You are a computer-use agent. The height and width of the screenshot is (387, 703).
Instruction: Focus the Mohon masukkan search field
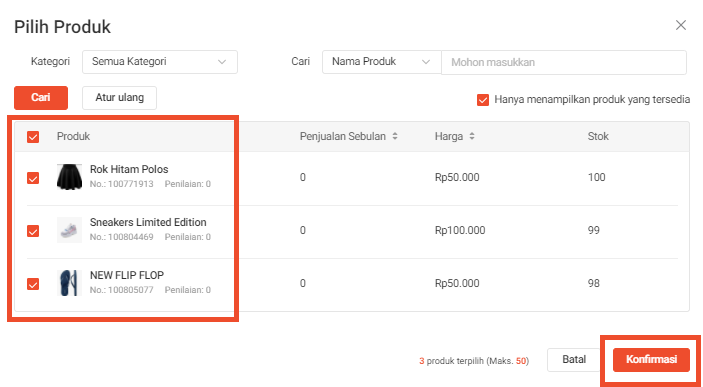tap(564, 62)
